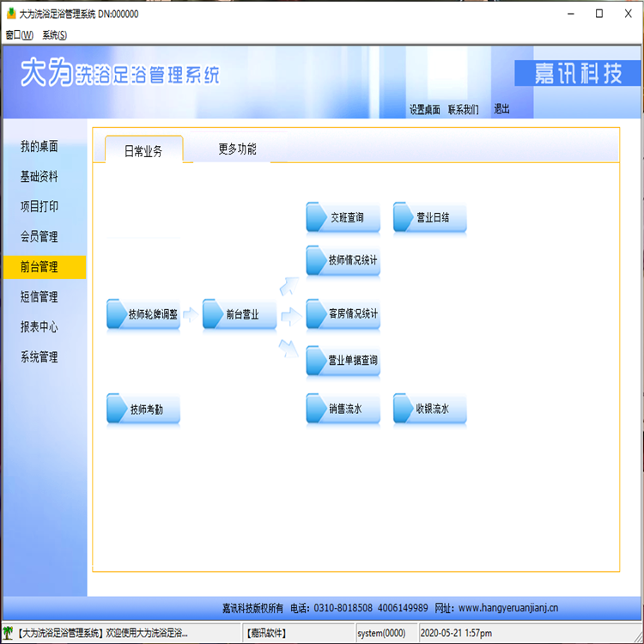Open the 营业日结 module icon
This screenshot has height=644, width=644.
(x=429, y=218)
